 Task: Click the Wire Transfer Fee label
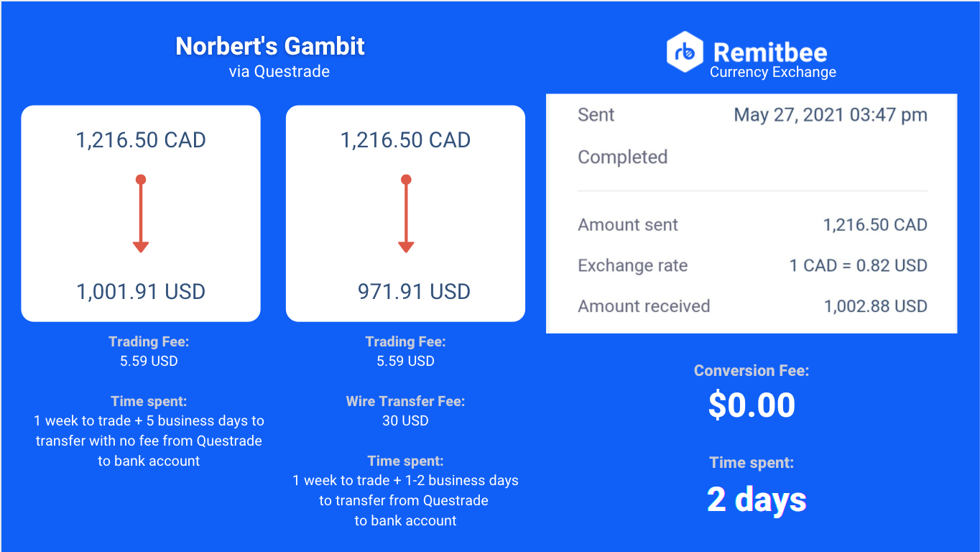(x=405, y=401)
